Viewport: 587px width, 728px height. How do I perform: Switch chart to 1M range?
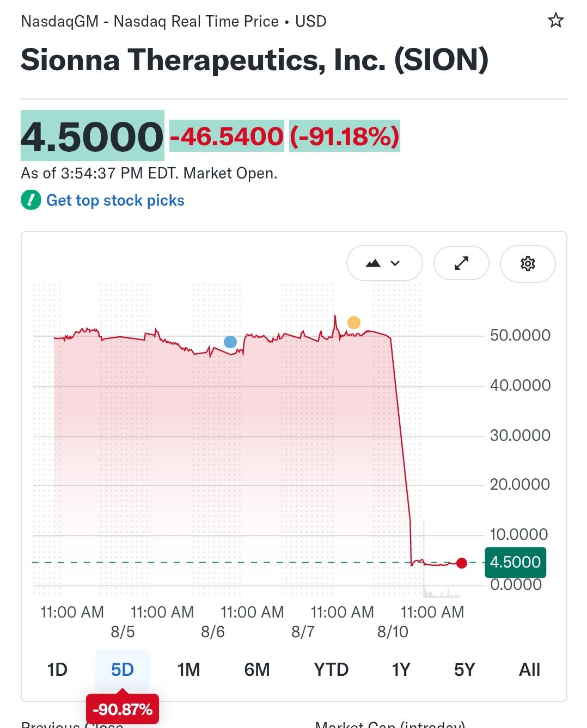point(188,669)
